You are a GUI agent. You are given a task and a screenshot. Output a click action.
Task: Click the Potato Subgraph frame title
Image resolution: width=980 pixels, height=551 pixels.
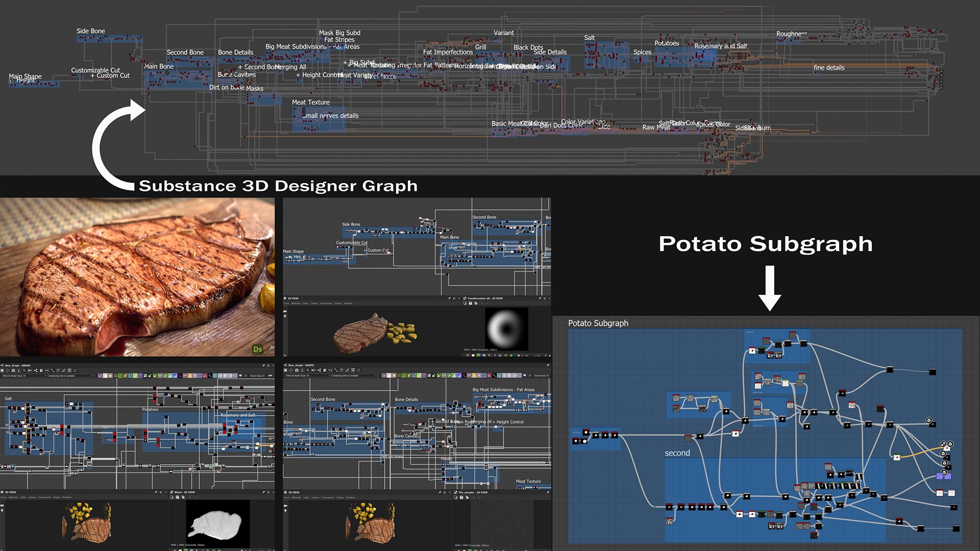pos(598,323)
